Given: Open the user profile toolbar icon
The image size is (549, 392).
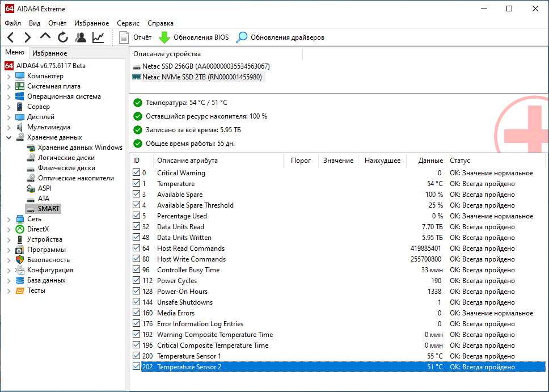Looking at the screenshot, I should coord(81,37).
